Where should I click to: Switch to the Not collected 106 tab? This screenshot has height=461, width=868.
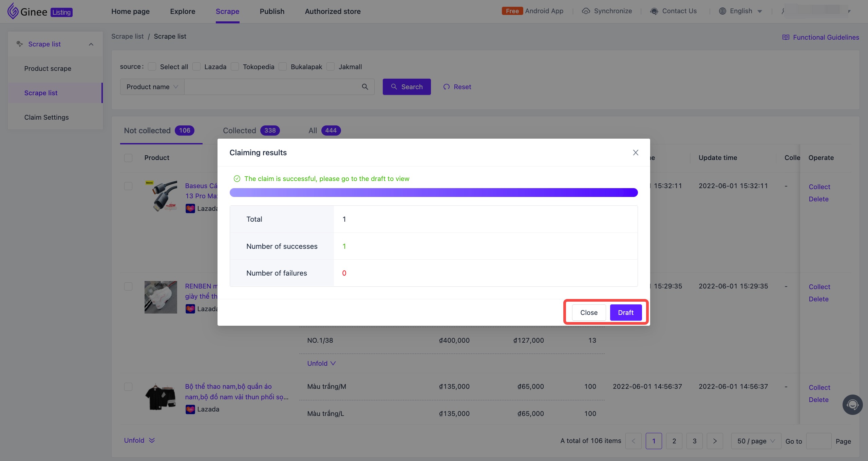click(x=159, y=131)
